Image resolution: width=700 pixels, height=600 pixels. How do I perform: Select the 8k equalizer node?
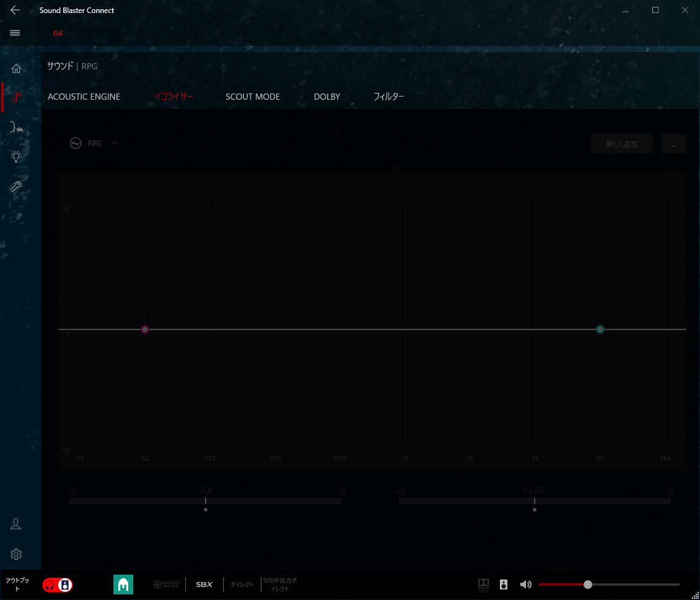click(600, 329)
